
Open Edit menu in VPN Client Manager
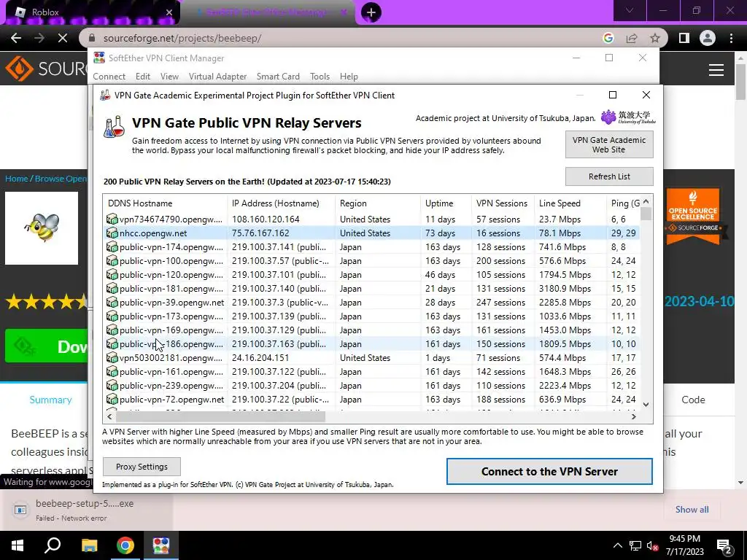142,76
